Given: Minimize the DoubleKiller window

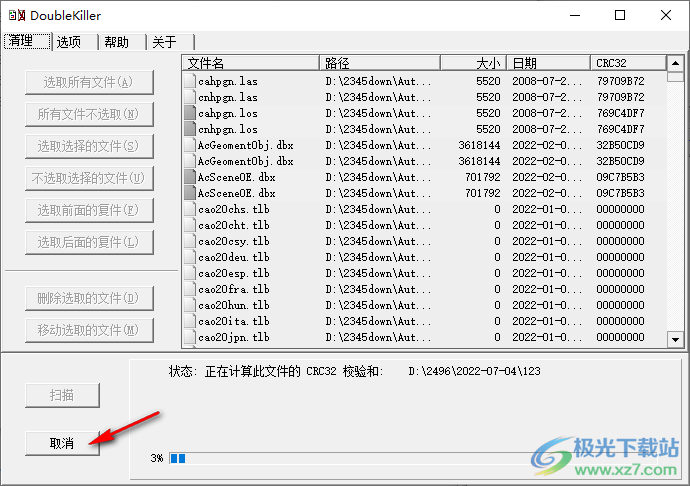Looking at the screenshot, I should click(575, 15).
